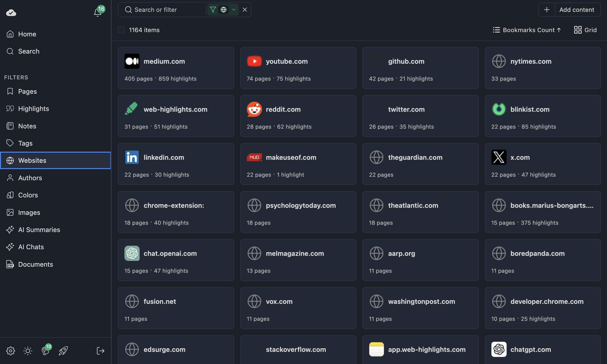
Task: Open the Highlights filter in the sidebar
Action: [x=33, y=108]
